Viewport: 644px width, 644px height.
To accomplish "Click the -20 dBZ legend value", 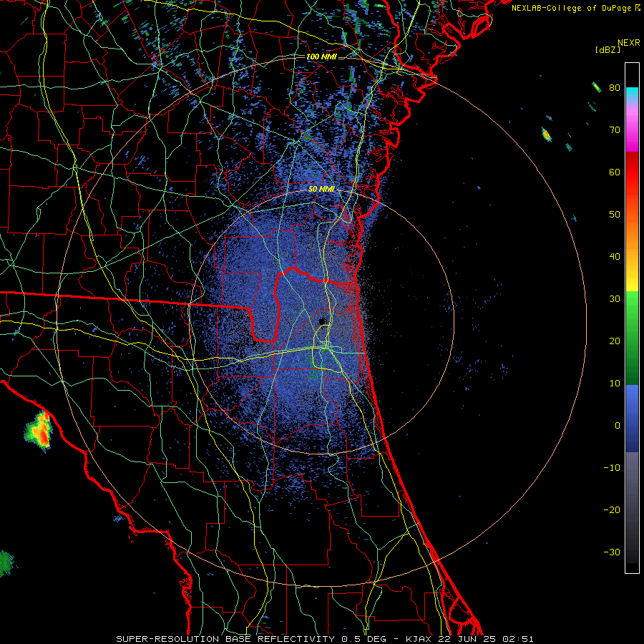I will (x=612, y=510).
